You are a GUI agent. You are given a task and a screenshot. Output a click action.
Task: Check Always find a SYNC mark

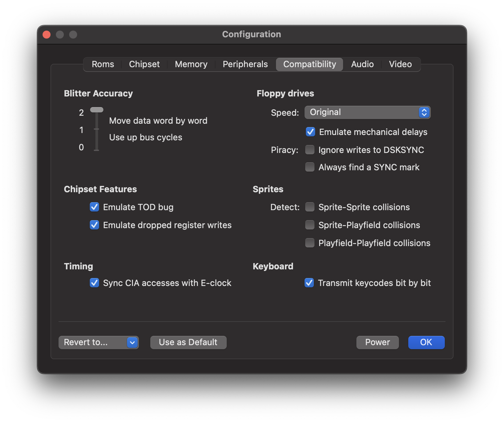(310, 167)
